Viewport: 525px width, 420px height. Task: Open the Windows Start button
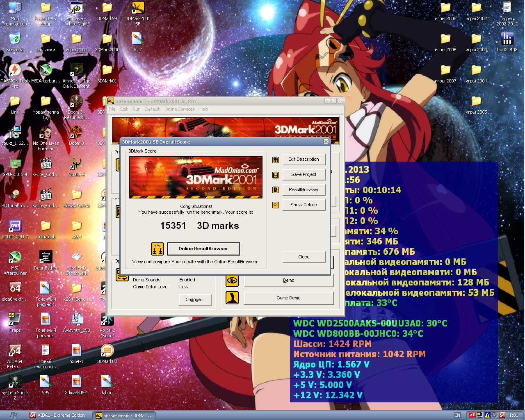pyautogui.click(x=14, y=415)
